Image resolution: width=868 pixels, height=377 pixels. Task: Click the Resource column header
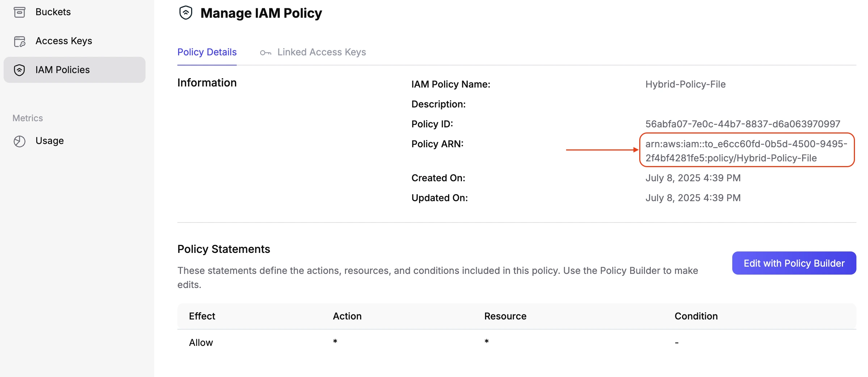coord(505,316)
